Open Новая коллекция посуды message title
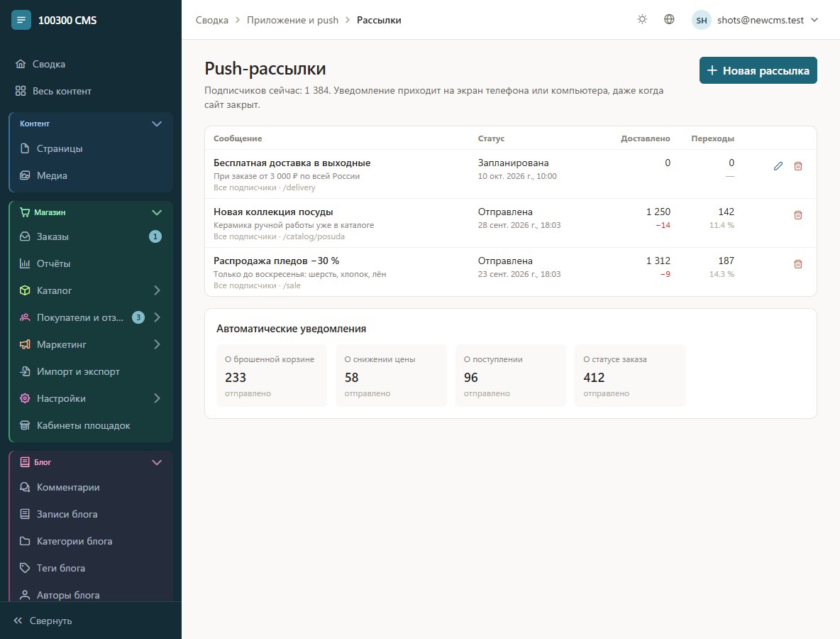The height and width of the screenshot is (639, 840). [273, 212]
